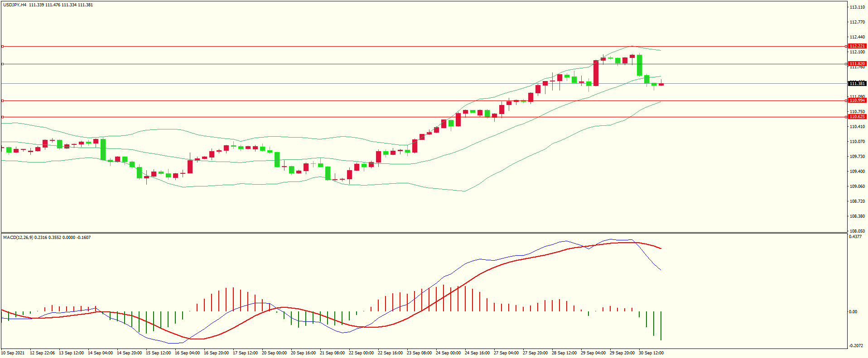
Task: Click the 29 Sep 04:00 time label
Action: (x=593, y=353)
